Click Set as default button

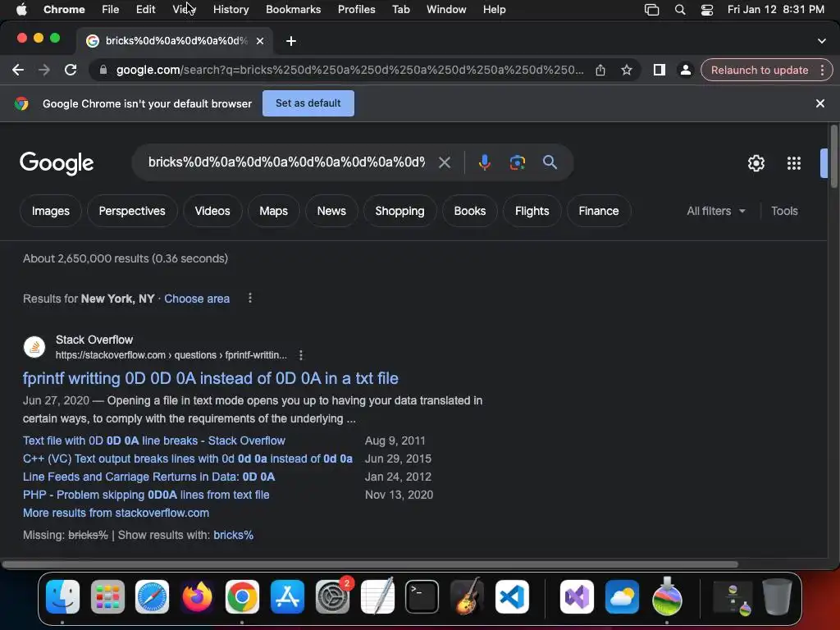[308, 103]
